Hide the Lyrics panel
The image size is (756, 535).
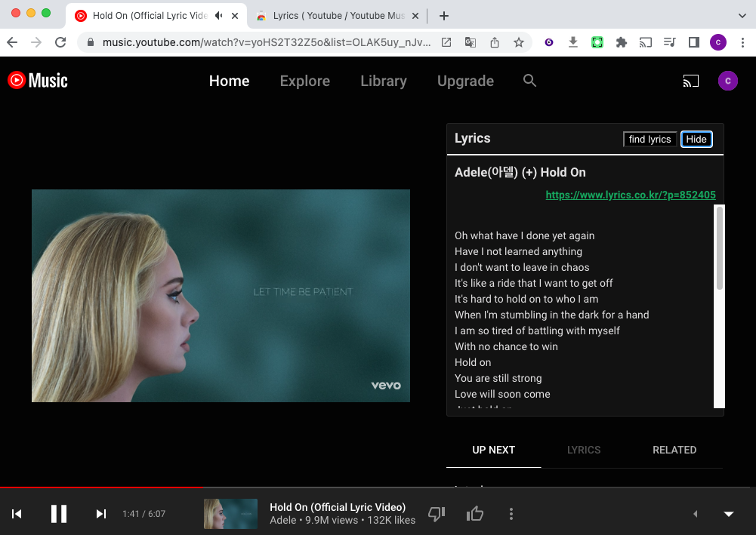pos(696,139)
